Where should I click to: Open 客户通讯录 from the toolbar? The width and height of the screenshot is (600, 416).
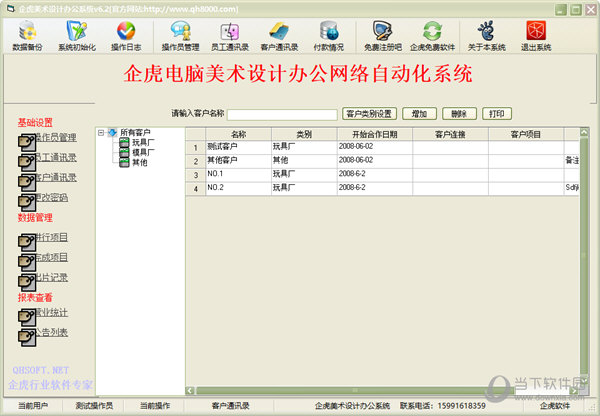tap(279, 36)
